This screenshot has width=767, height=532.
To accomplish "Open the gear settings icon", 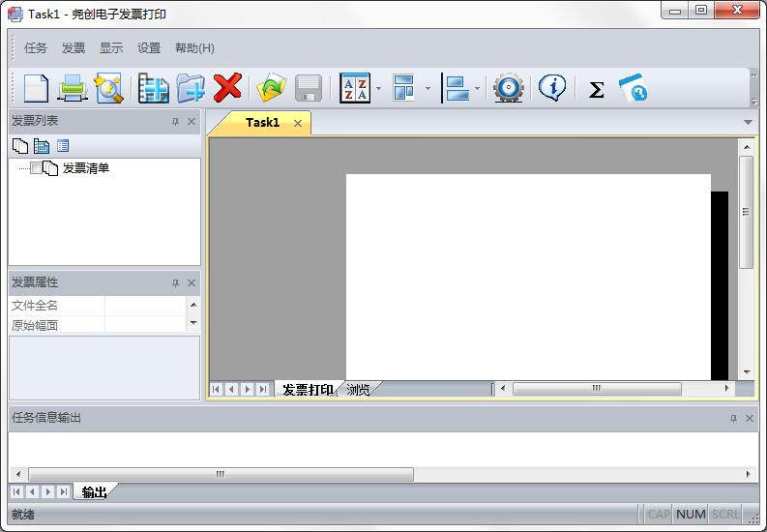I will [508, 89].
